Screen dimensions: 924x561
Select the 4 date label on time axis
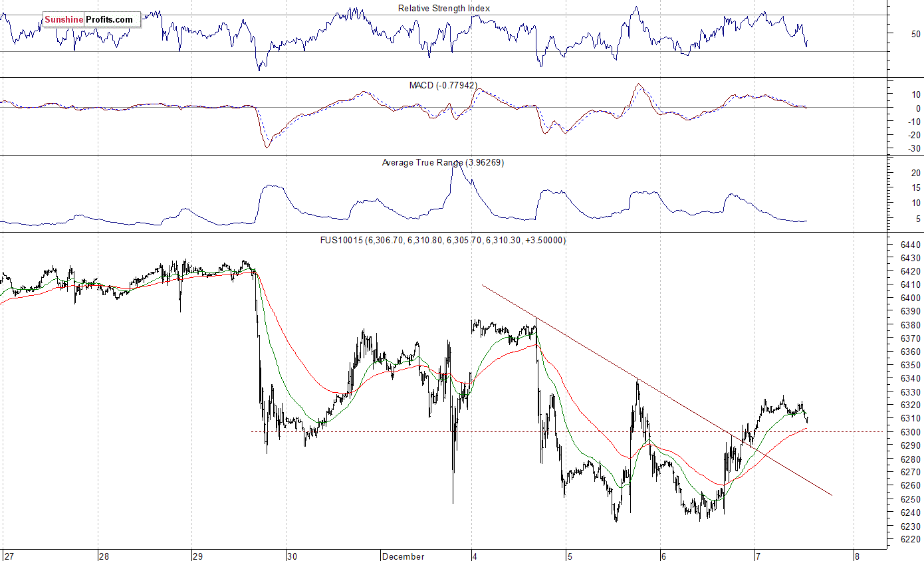coord(475,556)
